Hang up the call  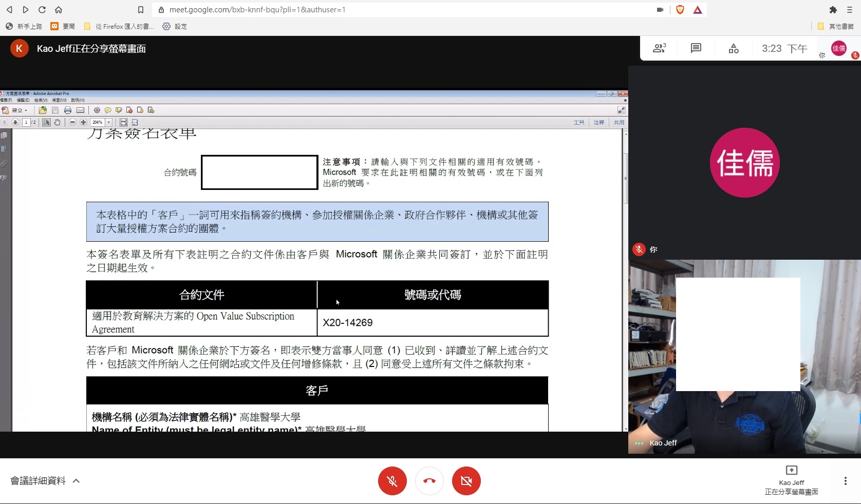coord(429,481)
